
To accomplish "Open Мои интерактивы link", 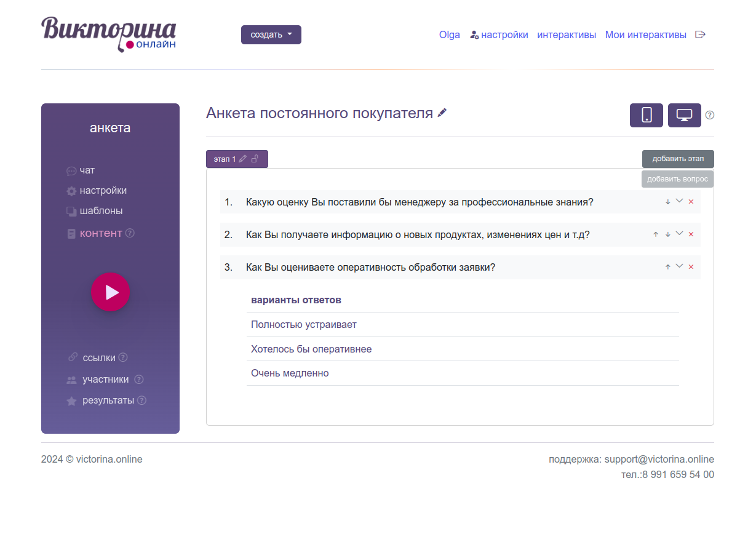I will 646,35.
